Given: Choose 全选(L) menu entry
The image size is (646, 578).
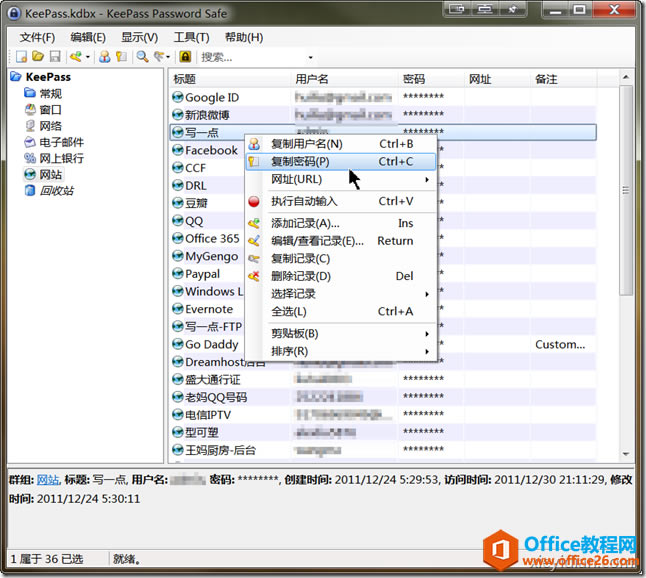Looking at the screenshot, I should click(341, 311).
